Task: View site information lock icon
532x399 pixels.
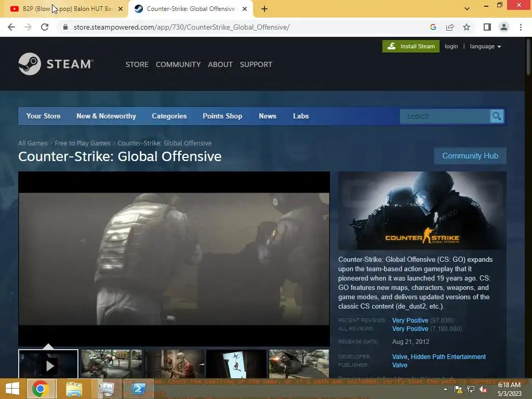Action: click(x=65, y=27)
